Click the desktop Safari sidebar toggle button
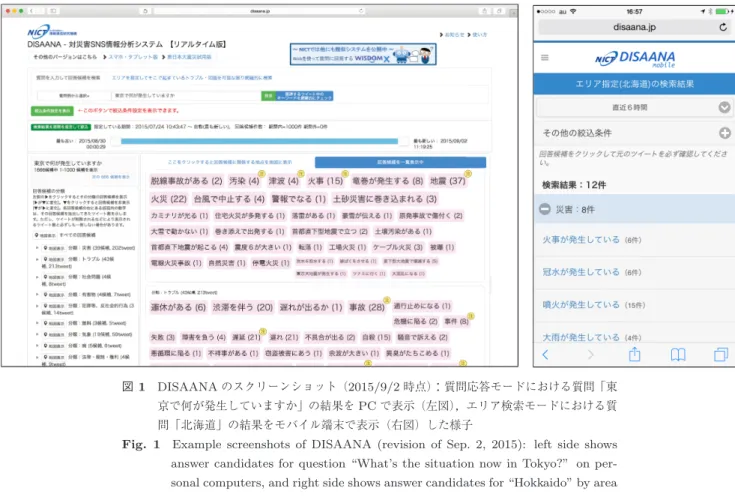Image resolution: width=735 pixels, height=497 pixels. point(53,11)
